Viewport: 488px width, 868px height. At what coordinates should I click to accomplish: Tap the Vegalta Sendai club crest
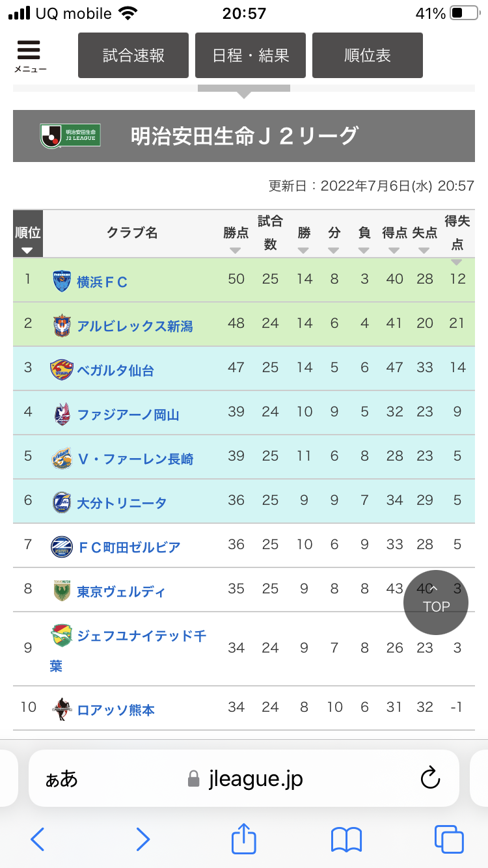point(61,370)
